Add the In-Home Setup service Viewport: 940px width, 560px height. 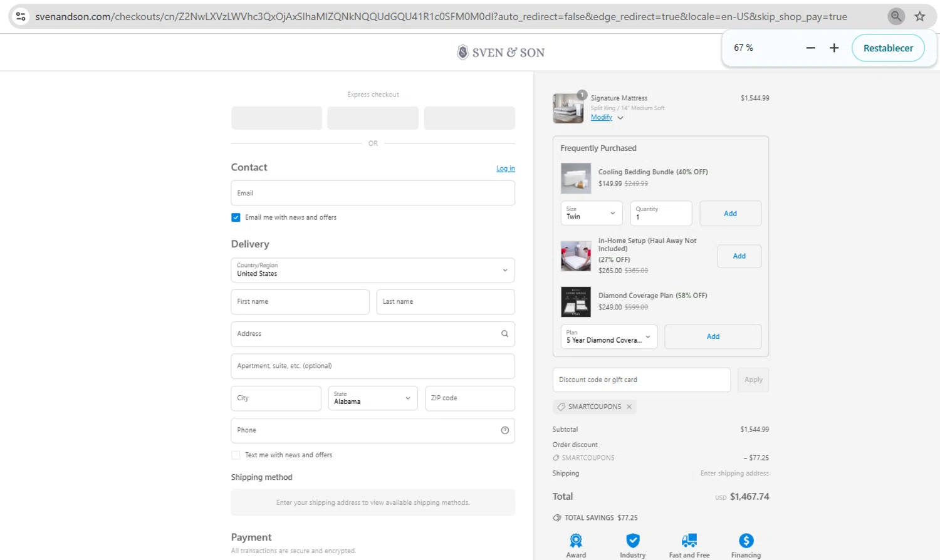pos(739,256)
